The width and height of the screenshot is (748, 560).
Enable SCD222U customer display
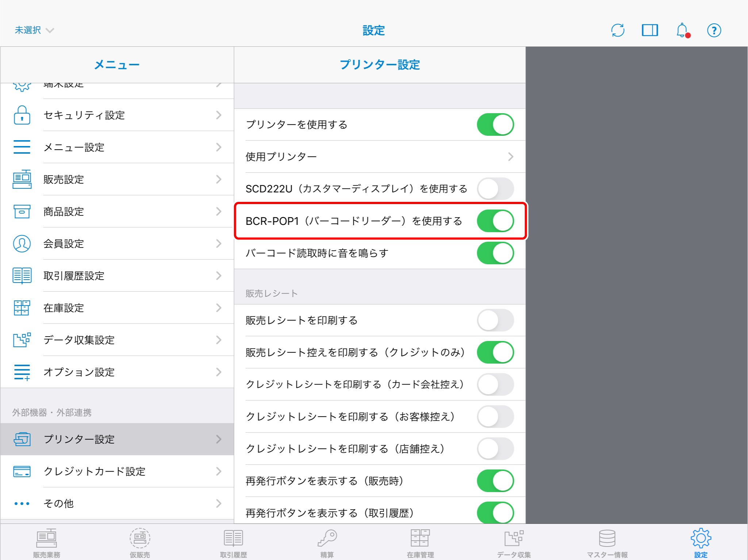(495, 189)
